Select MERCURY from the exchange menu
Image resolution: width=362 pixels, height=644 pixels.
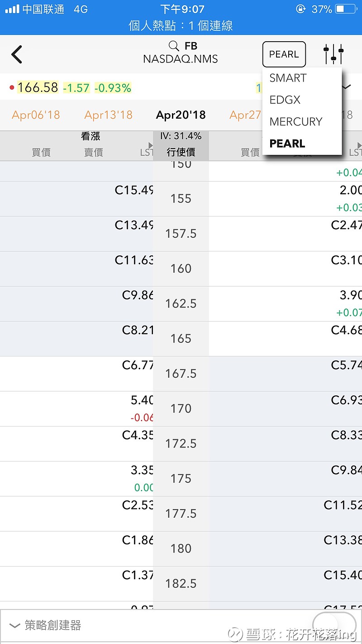click(295, 121)
